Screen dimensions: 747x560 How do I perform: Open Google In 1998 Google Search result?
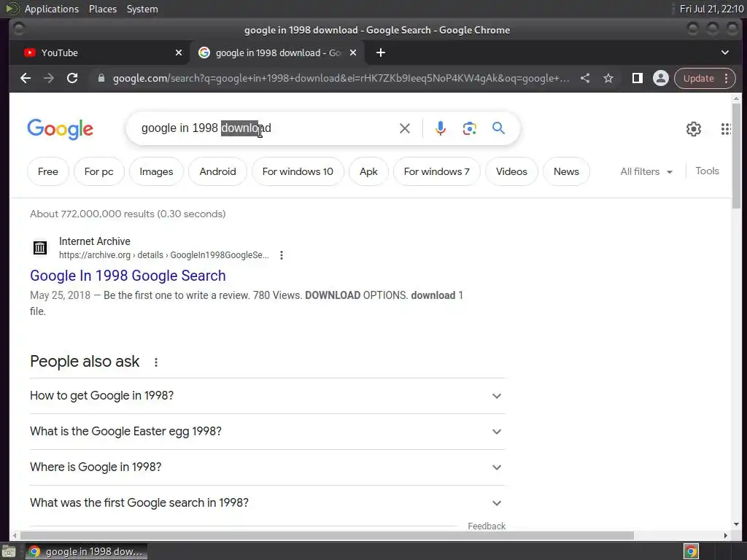128,276
